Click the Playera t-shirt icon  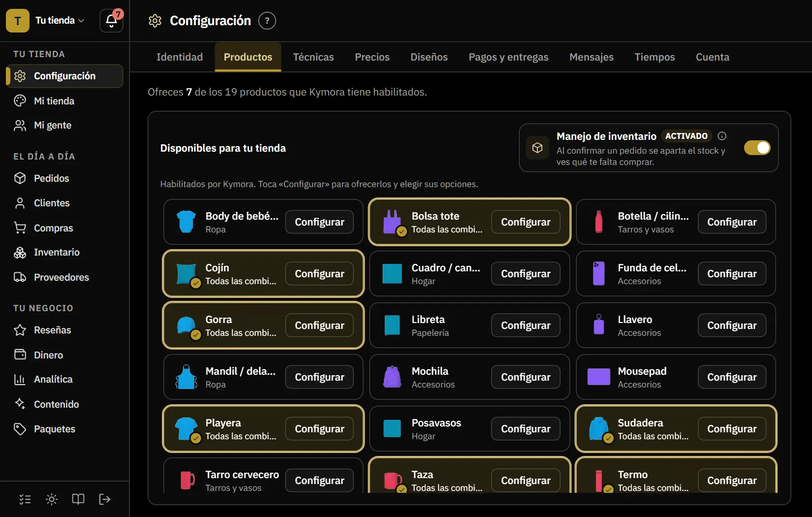[187, 429]
